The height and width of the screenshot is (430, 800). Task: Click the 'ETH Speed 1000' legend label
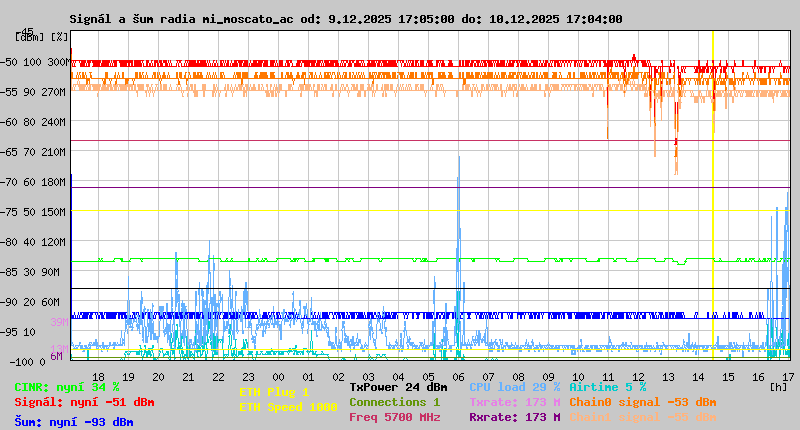point(288,407)
